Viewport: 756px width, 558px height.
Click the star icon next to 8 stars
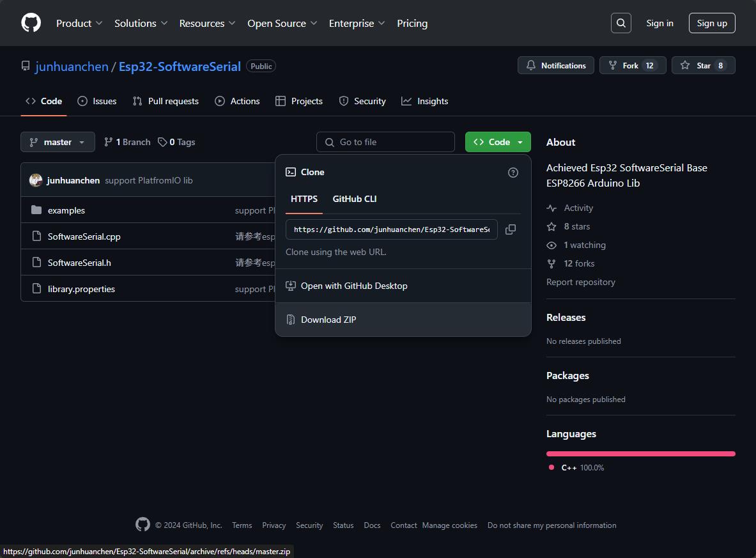coord(552,227)
